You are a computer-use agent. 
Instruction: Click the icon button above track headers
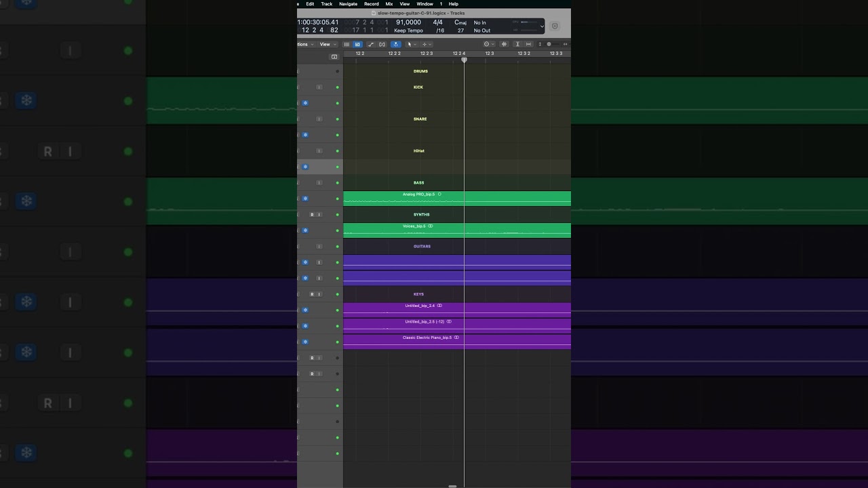point(334,57)
